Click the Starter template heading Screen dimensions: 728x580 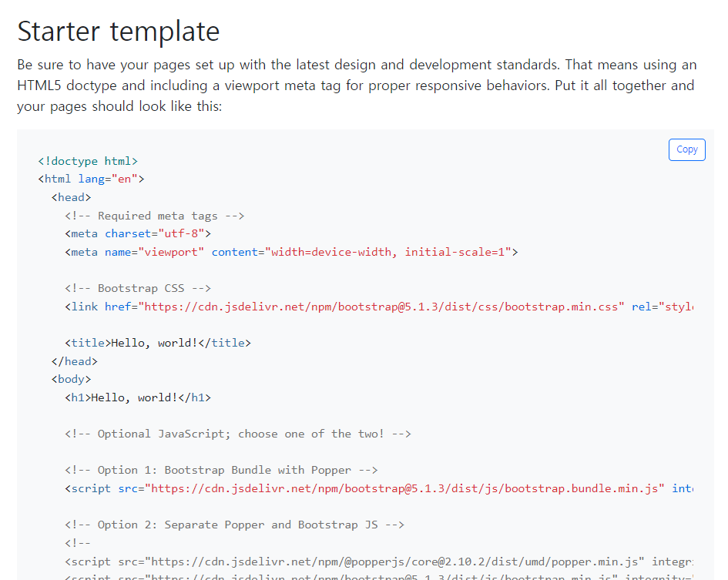click(x=119, y=32)
